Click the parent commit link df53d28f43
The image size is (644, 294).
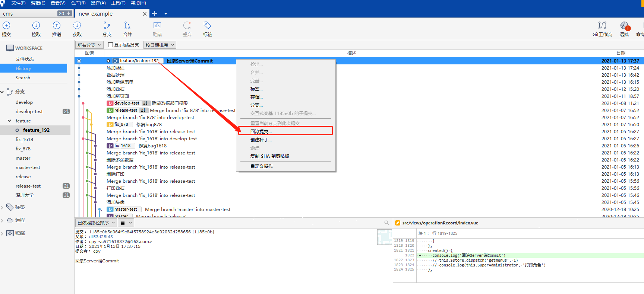[x=101, y=237]
